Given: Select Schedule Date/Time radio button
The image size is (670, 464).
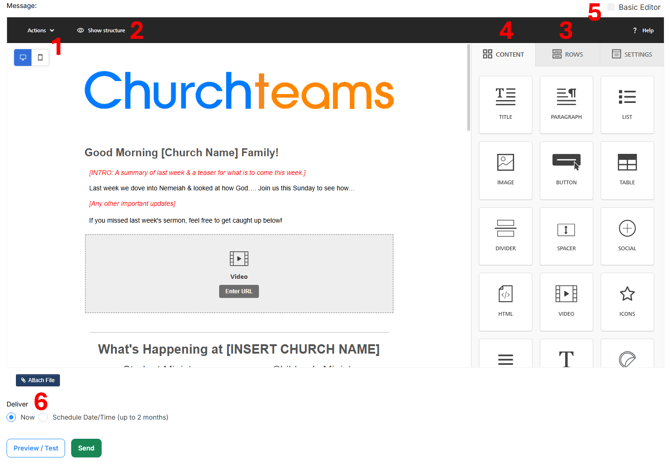Looking at the screenshot, I should pos(43,417).
